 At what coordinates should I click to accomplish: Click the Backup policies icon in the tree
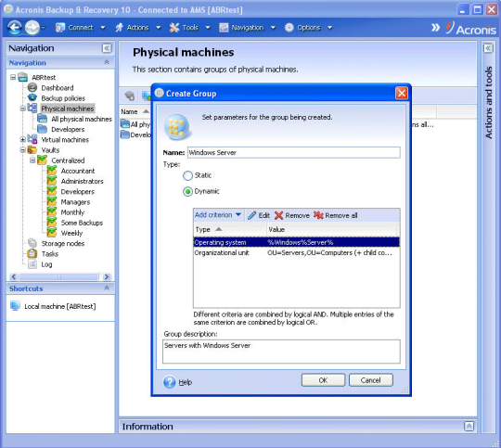(x=32, y=97)
